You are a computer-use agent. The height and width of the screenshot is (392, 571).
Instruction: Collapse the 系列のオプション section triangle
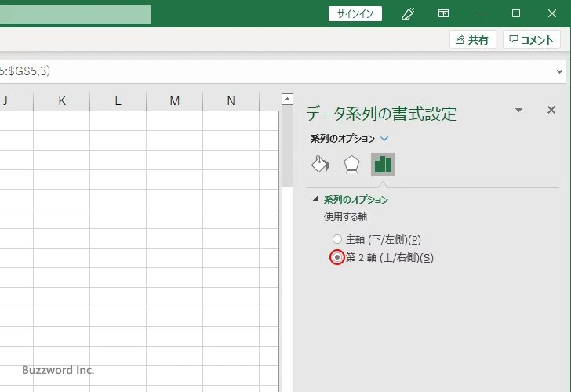[315, 199]
